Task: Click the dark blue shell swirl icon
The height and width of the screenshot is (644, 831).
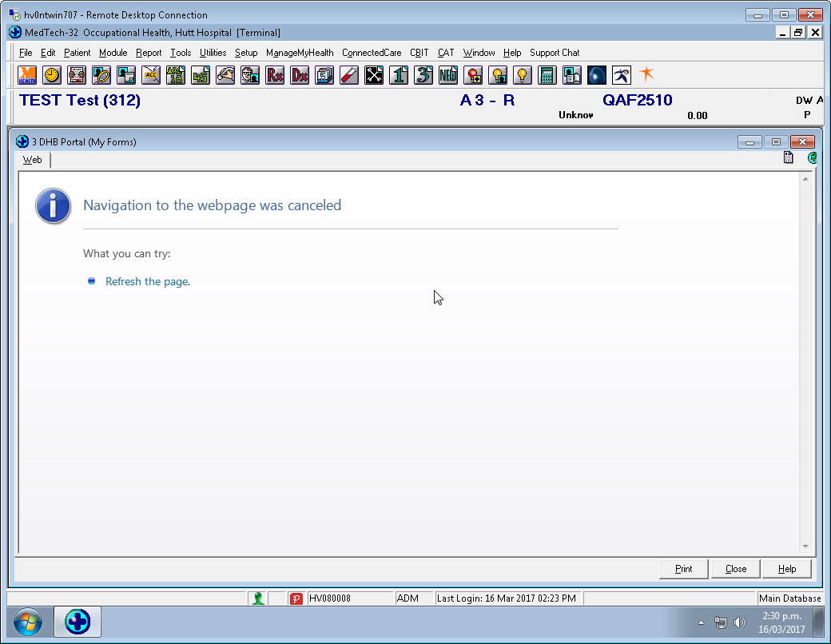Action: click(597, 75)
